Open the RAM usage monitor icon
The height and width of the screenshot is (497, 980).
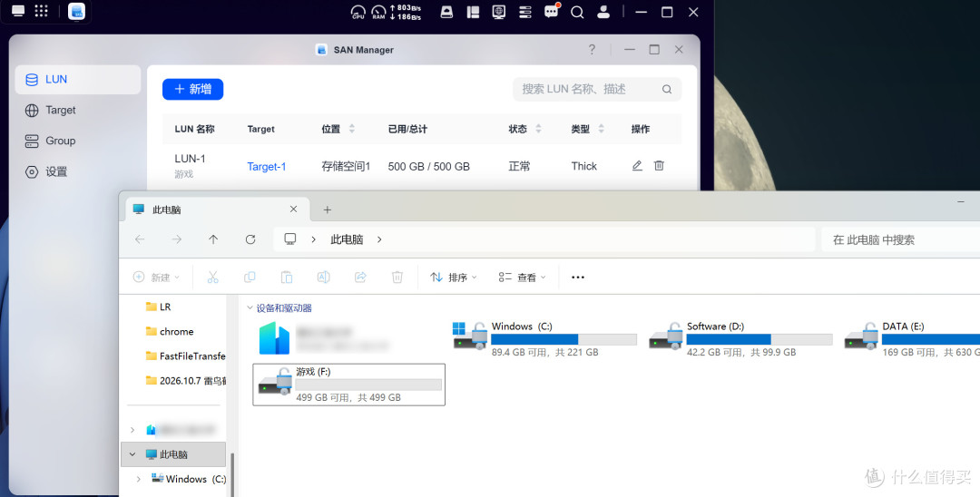point(378,12)
